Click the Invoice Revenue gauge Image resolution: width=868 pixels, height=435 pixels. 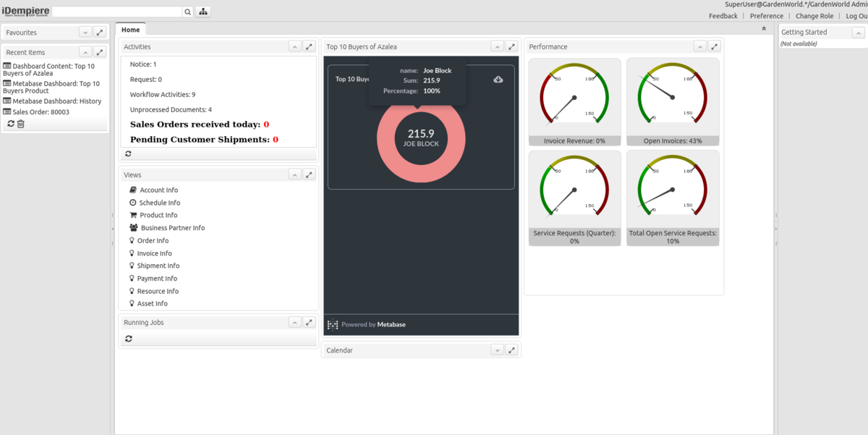[x=574, y=101]
